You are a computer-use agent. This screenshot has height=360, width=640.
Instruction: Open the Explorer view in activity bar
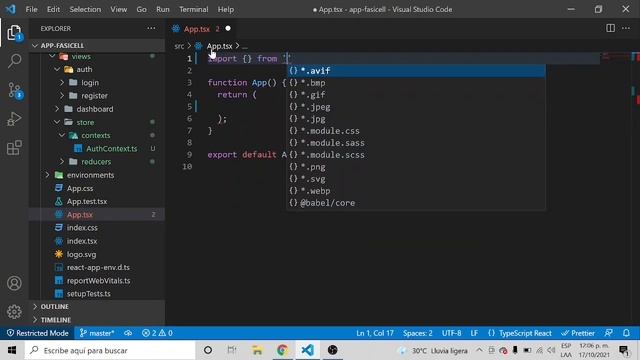point(14,33)
